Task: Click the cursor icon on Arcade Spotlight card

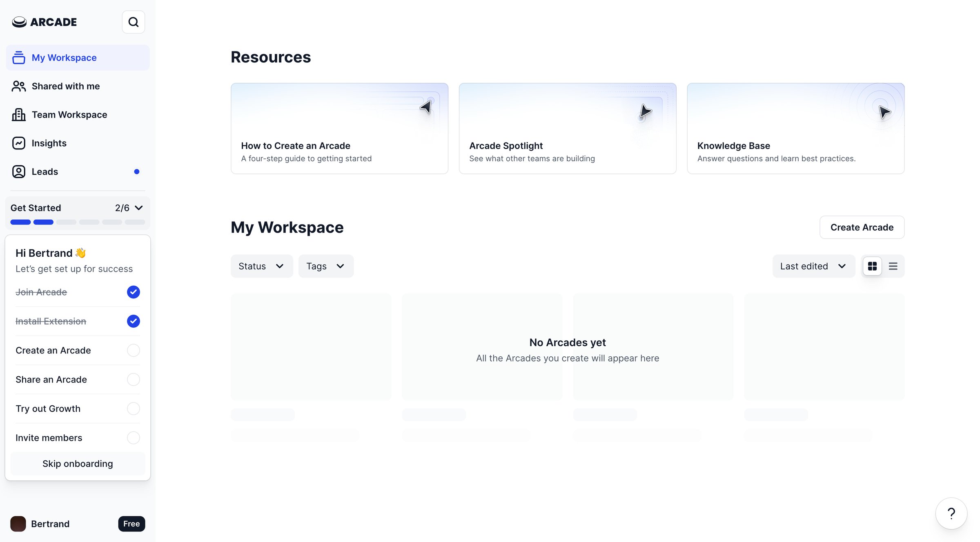Action: [x=645, y=111]
